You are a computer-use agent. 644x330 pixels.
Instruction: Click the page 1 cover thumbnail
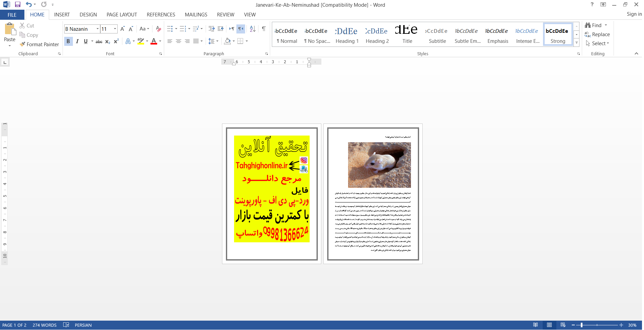point(272,194)
